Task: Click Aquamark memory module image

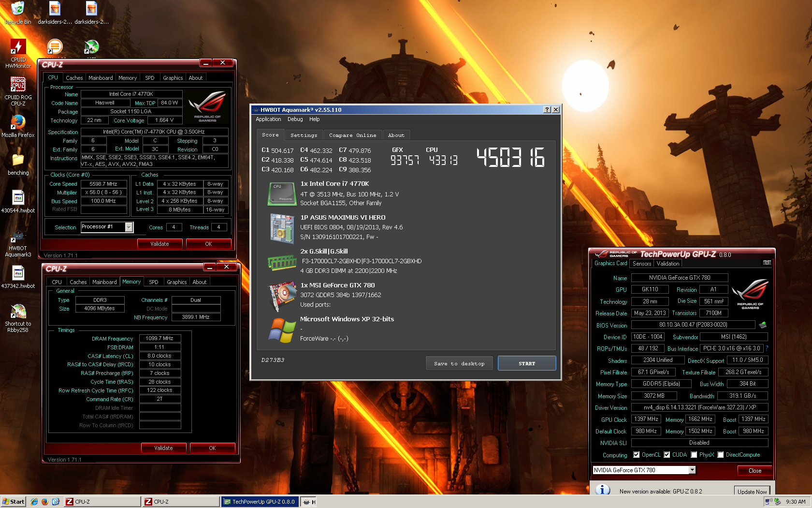Action: click(x=282, y=263)
